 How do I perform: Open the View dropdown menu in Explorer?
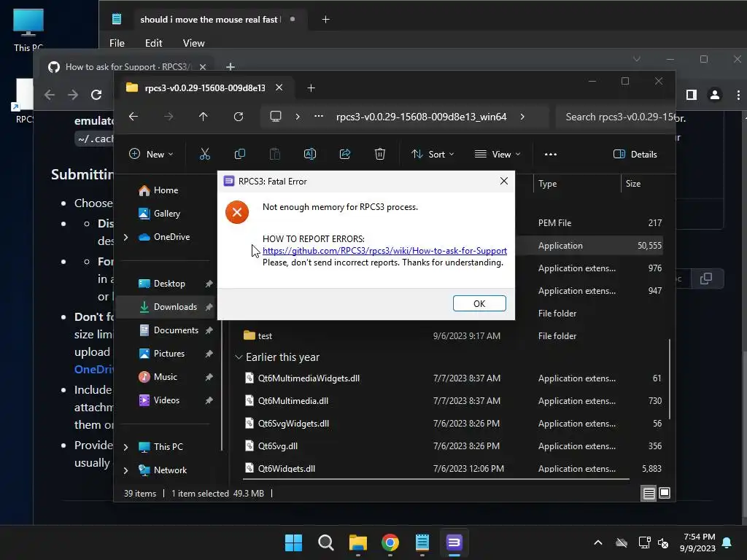pyautogui.click(x=498, y=154)
